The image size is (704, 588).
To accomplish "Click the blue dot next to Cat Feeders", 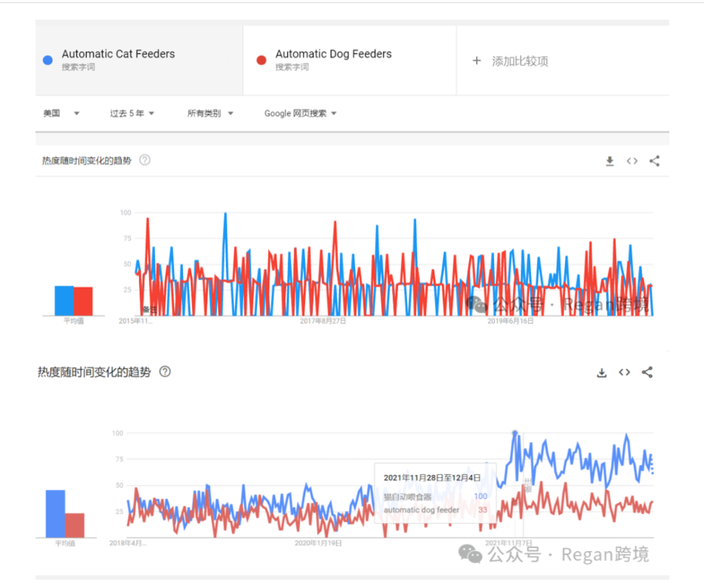I will click(48, 60).
